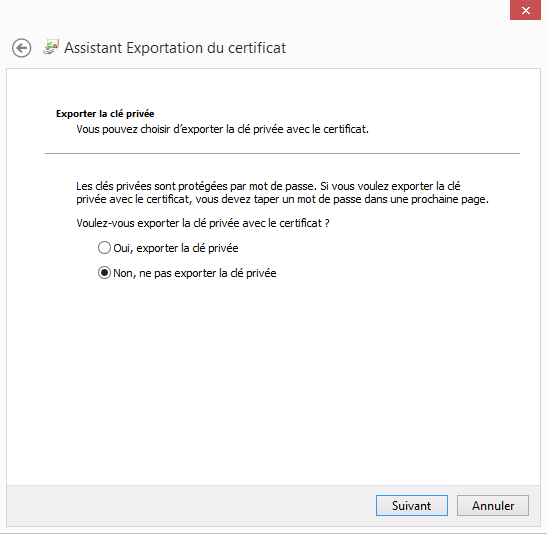Click the 'Assistant Exportation du certificat' title
Screen dimensions: 547x534
pos(175,48)
